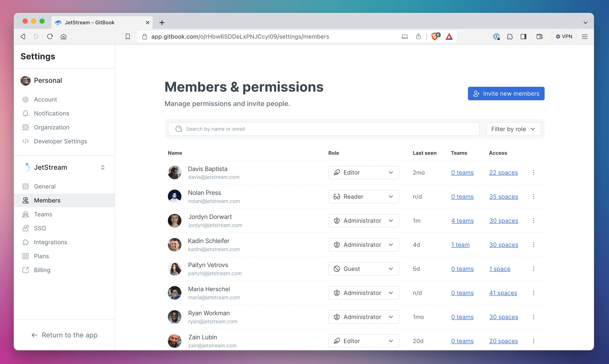Open more options for Davis Baptista

tap(533, 172)
